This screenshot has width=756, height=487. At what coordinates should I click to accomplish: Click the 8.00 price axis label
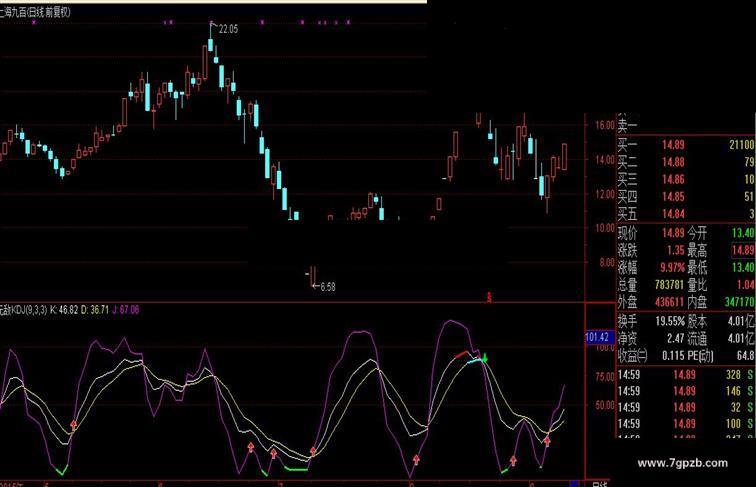[x=607, y=263]
